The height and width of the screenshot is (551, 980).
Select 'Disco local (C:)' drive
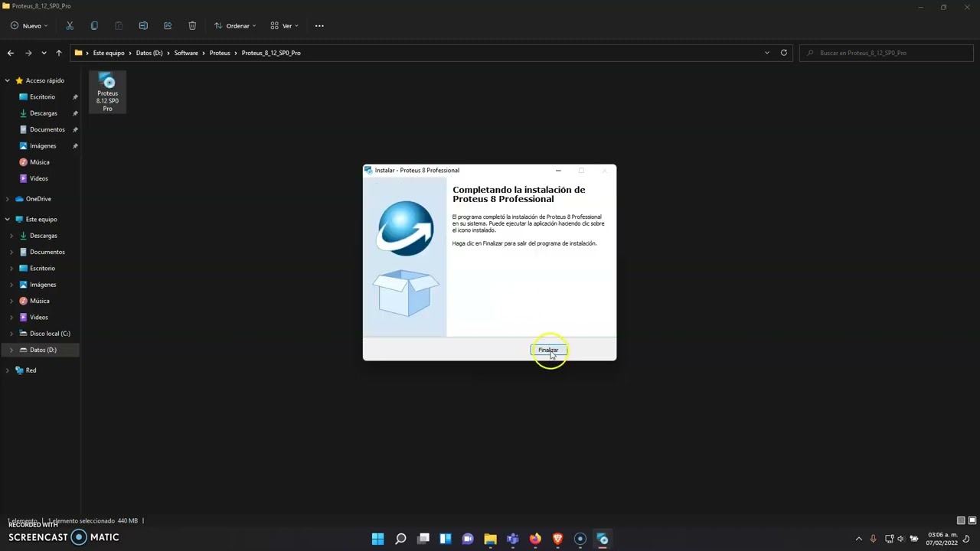click(50, 334)
